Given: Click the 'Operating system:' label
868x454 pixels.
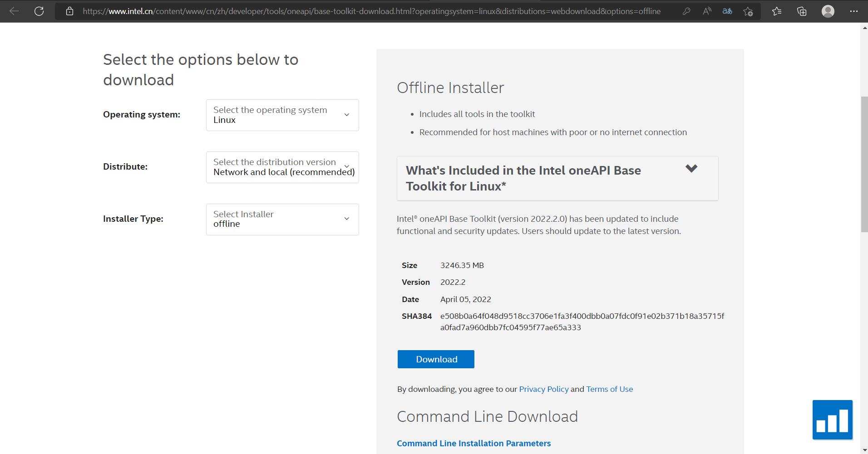Looking at the screenshot, I should 142,115.
